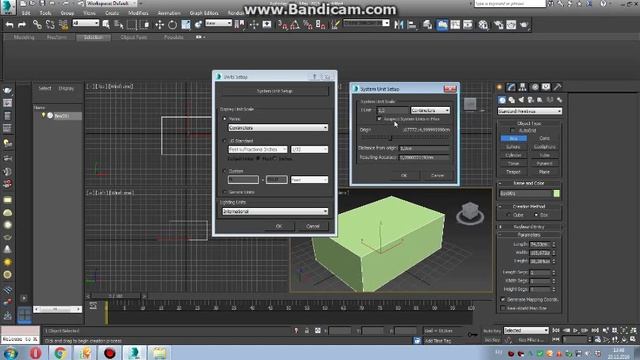Click OK in System Unit Setup dialog
Viewport: 640px width, 360px height.
point(404,176)
